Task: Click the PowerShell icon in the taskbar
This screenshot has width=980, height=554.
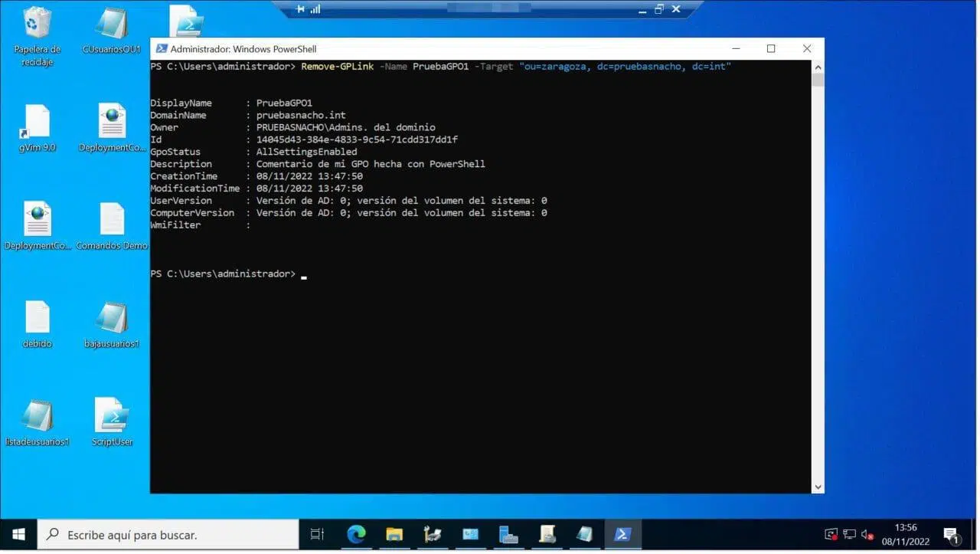Action: coord(622,534)
